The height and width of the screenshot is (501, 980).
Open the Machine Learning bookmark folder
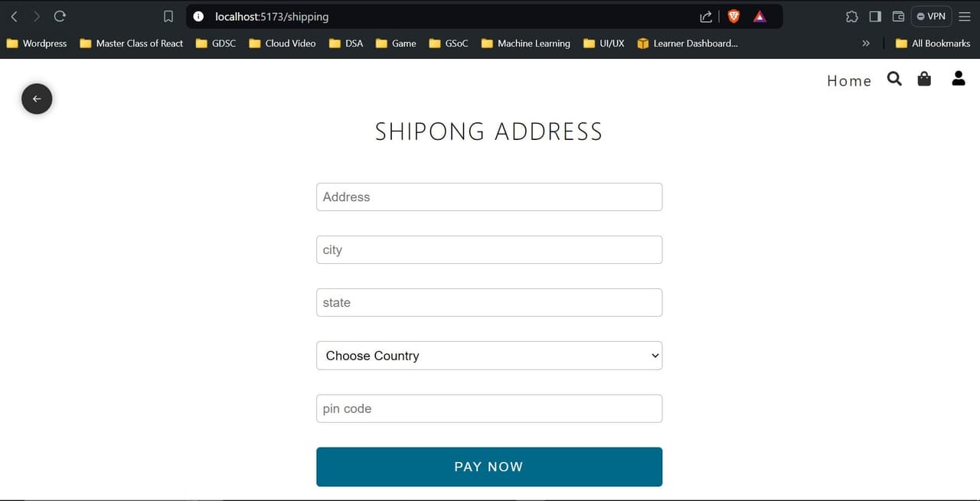[x=526, y=44]
